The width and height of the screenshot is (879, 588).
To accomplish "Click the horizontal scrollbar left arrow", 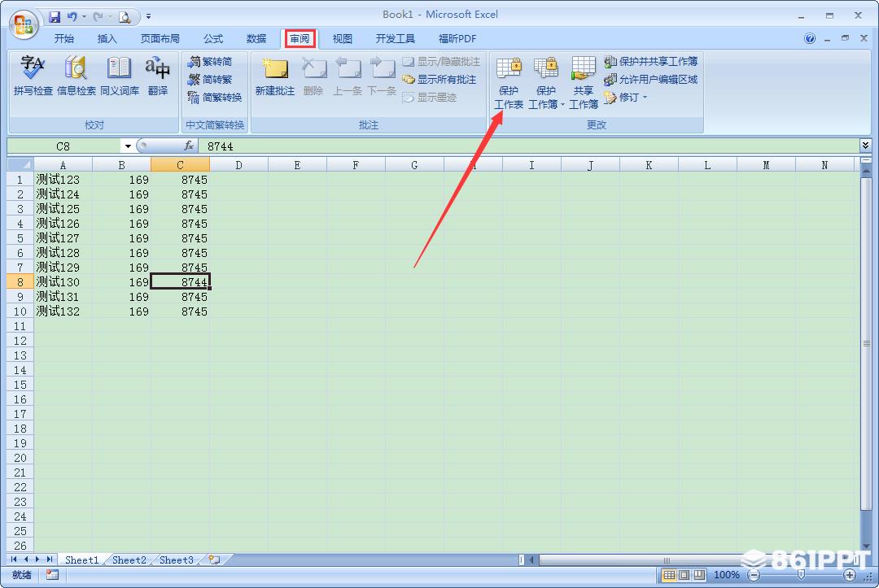I will (x=532, y=560).
